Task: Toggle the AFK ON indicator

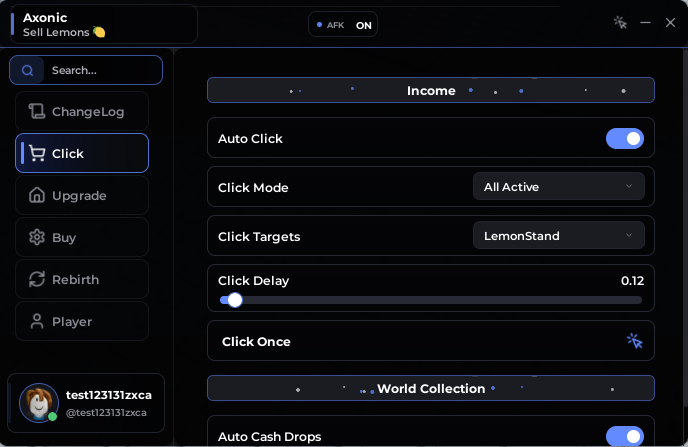Action: 343,25
